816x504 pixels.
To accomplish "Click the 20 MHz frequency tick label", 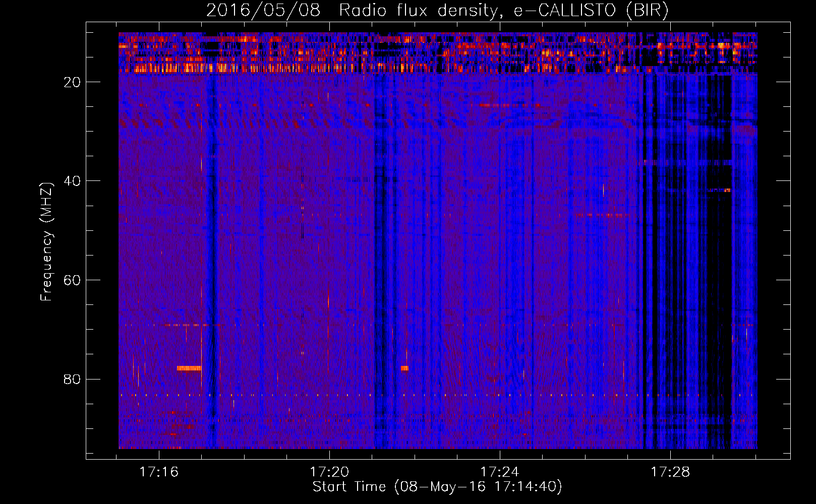I will (73, 82).
